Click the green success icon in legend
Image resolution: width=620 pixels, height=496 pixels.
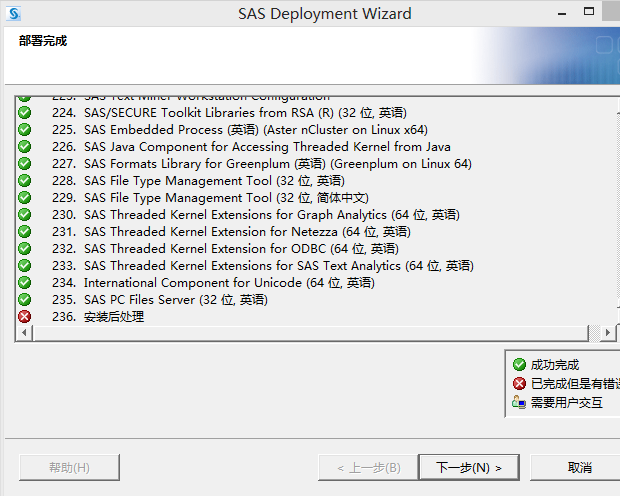coord(519,365)
